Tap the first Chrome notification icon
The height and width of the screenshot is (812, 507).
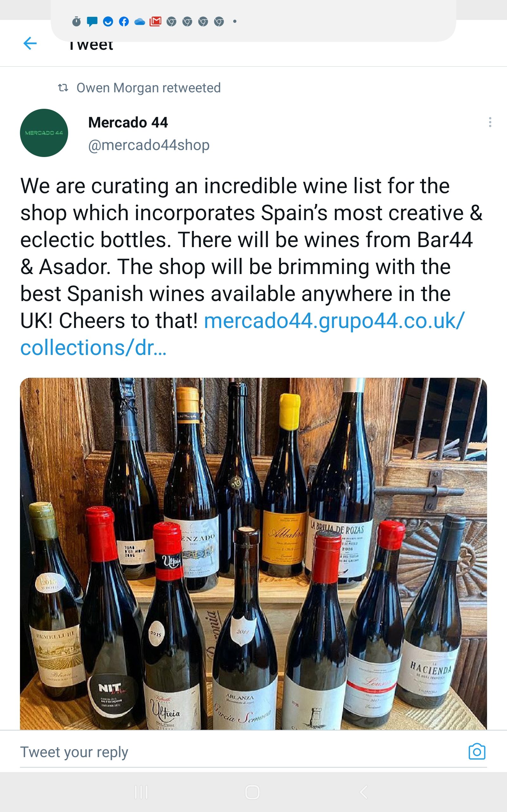point(171,22)
